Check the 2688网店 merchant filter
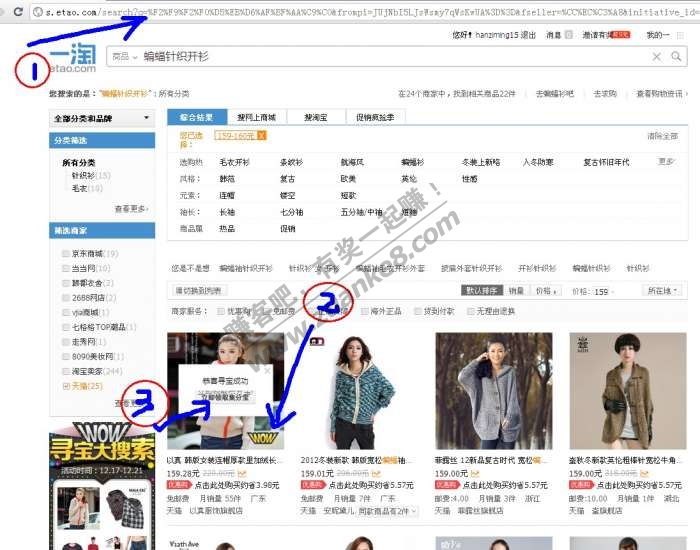 tap(66, 298)
